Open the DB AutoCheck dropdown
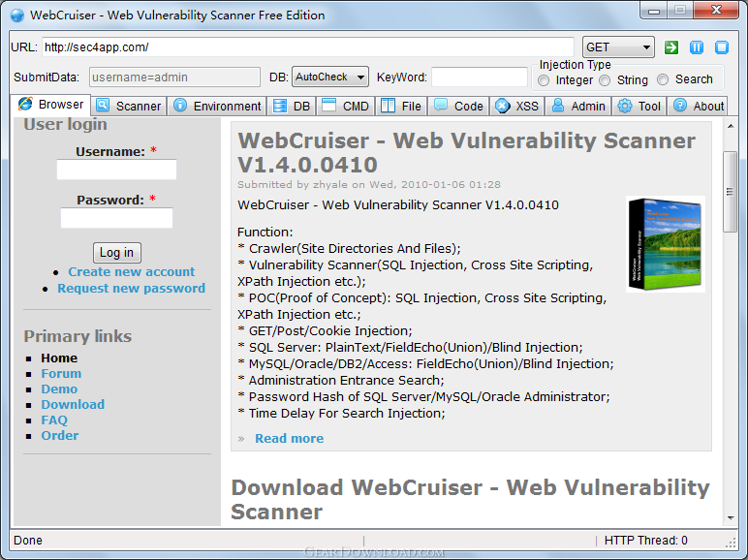The image size is (748, 560). click(x=330, y=77)
